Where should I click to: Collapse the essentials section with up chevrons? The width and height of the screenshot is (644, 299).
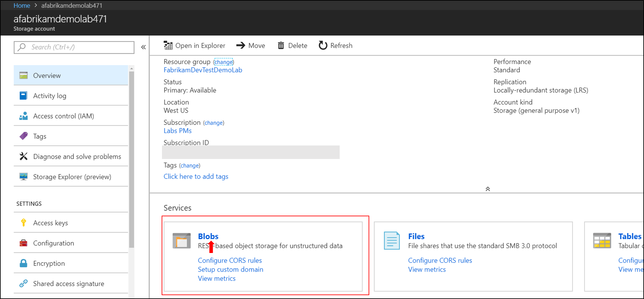click(x=487, y=189)
